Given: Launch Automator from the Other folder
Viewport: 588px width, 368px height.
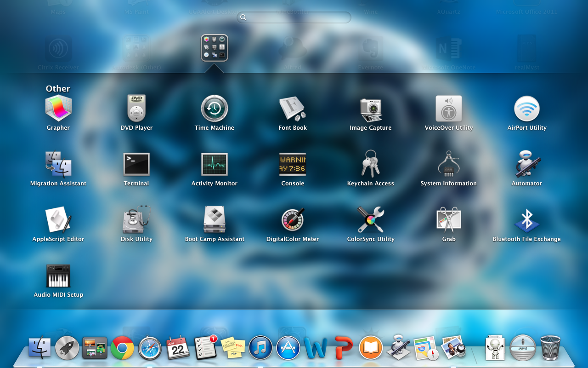Looking at the screenshot, I should [527, 164].
